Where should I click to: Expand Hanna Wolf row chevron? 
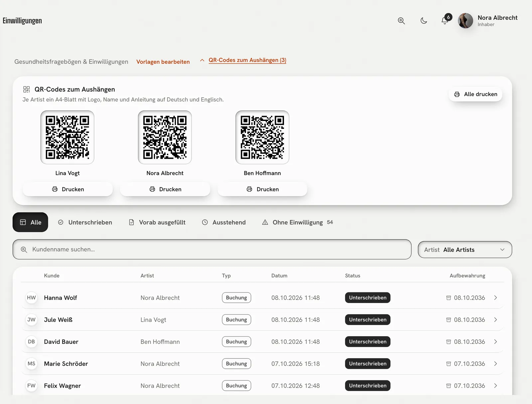495,298
